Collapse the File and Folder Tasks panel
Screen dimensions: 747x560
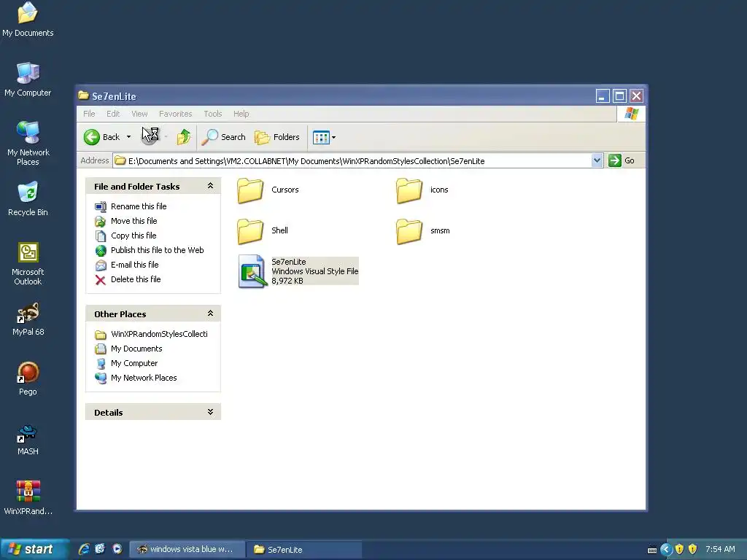(x=210, y=186)
